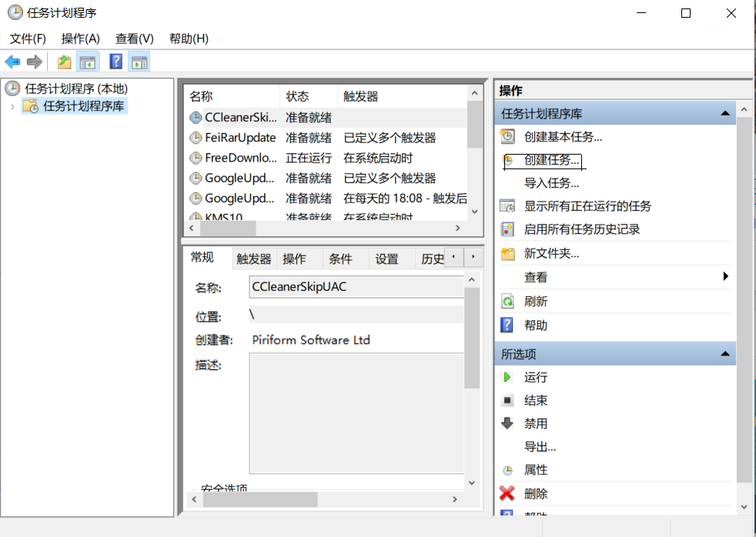The image size is (756, 537).
Task: Click the black 结束 stop icon
Action: pos(507,400)
